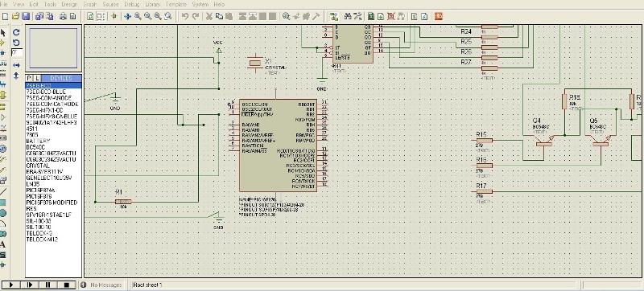Paste from clipboard

(x=229, y=16)
